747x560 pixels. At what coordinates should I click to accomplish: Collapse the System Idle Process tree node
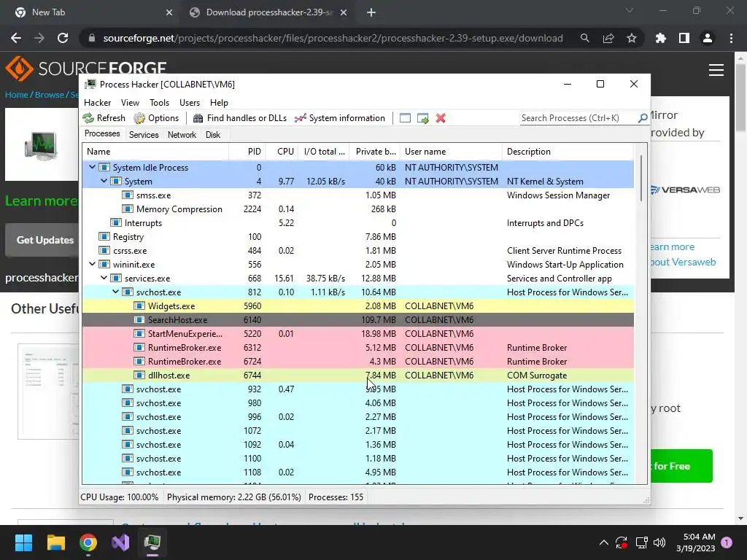[93, 167]
